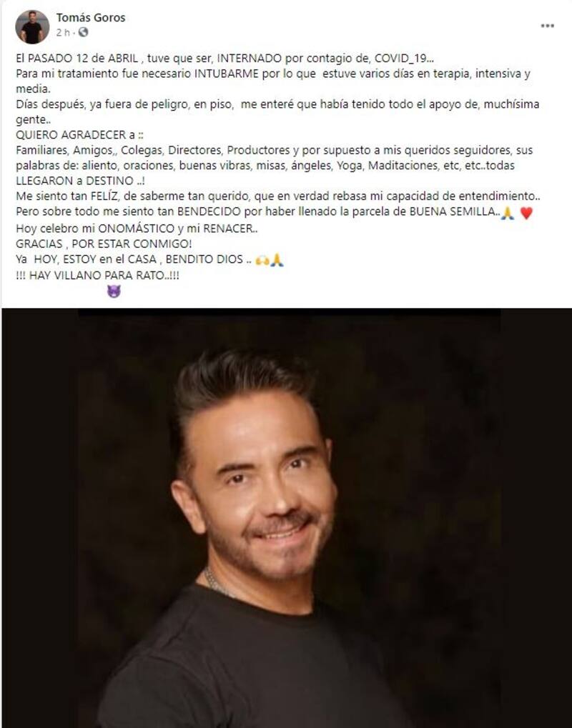Open Tomás Goros profile avatar

(32, 26)
